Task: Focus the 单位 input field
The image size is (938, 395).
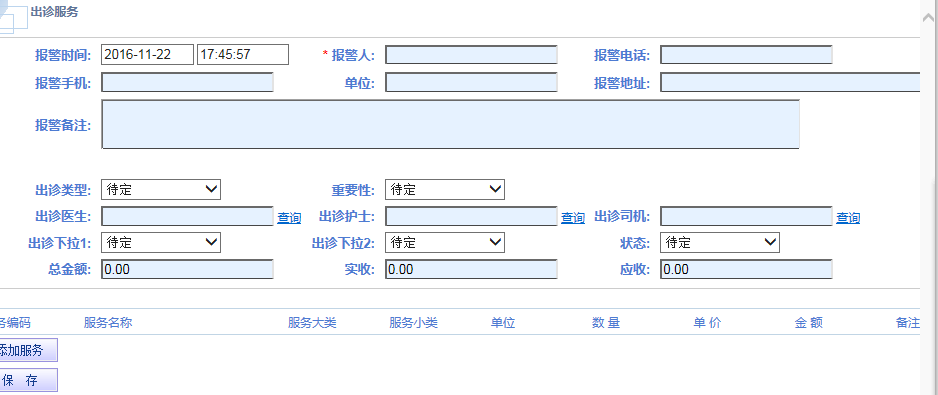Action: [x=471, y=82]
